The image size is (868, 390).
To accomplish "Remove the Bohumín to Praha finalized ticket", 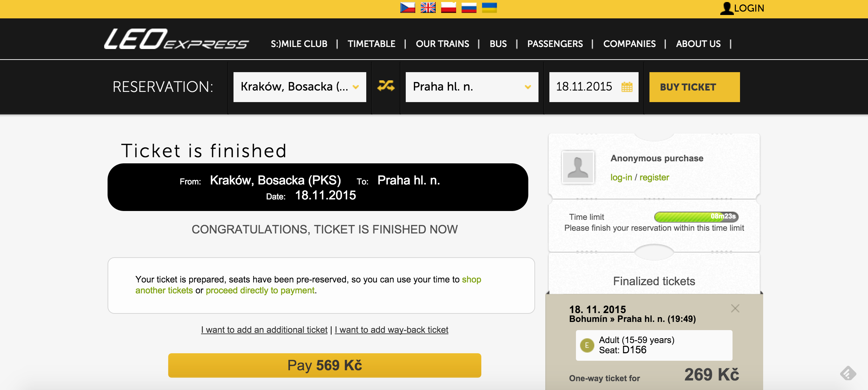I will [735, 308].
